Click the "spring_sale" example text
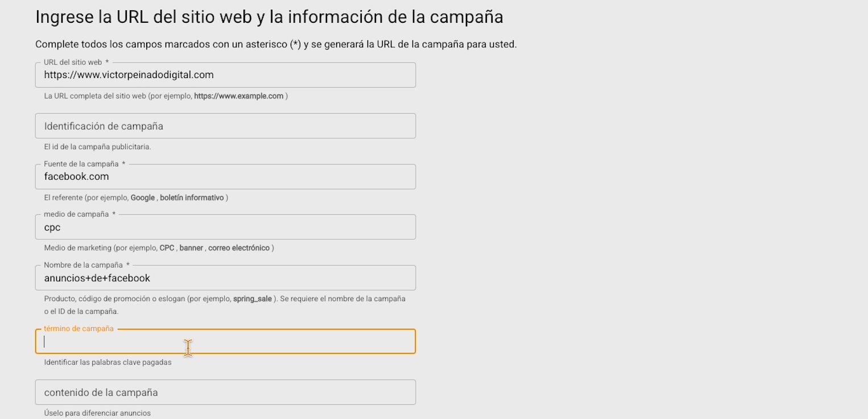868x419 pixels. [x=253, y=299]
